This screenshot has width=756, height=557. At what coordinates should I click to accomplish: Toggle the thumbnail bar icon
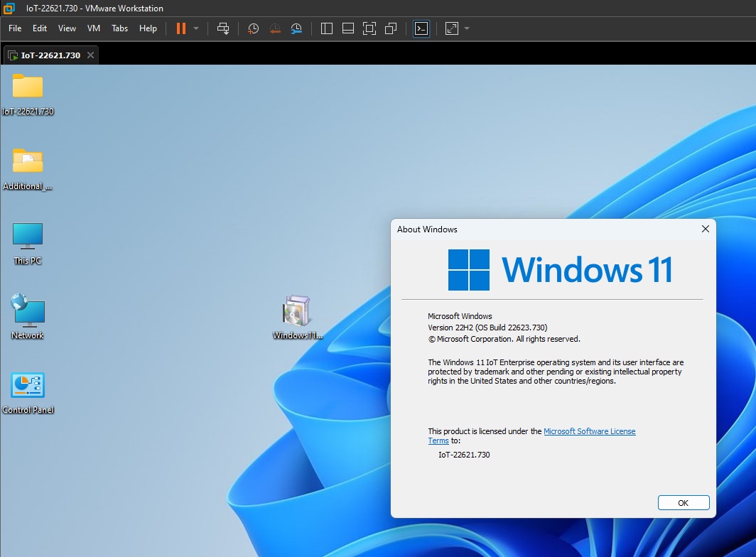[x=347, y=28]
